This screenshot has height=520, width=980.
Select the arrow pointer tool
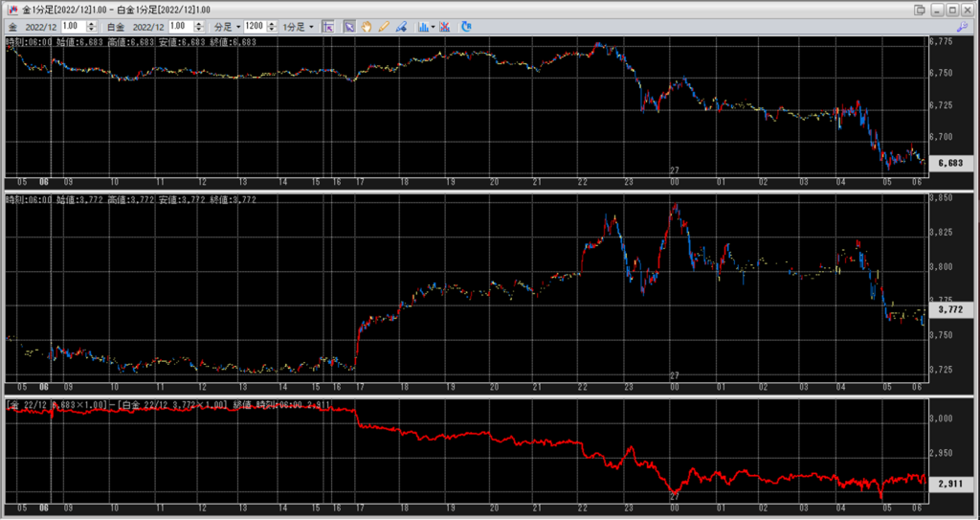point(349,27)
